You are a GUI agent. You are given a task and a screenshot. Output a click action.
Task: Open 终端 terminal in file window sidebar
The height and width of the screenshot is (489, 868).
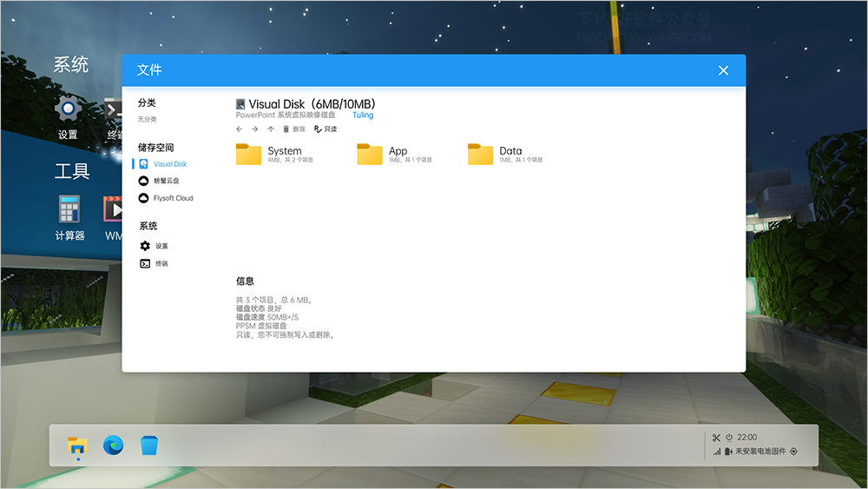154,263
